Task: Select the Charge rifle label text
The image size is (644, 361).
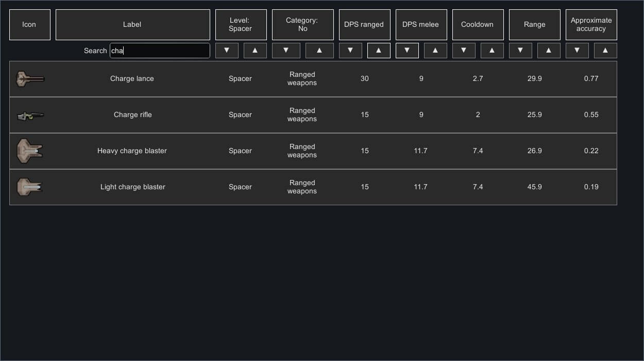Action: click(132, 115)
